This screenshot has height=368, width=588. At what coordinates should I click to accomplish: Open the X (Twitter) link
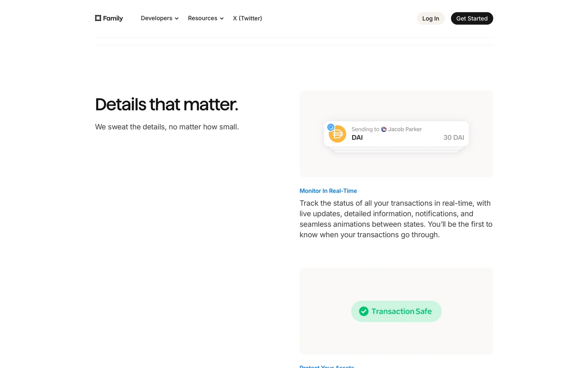[x=247, y=18]
